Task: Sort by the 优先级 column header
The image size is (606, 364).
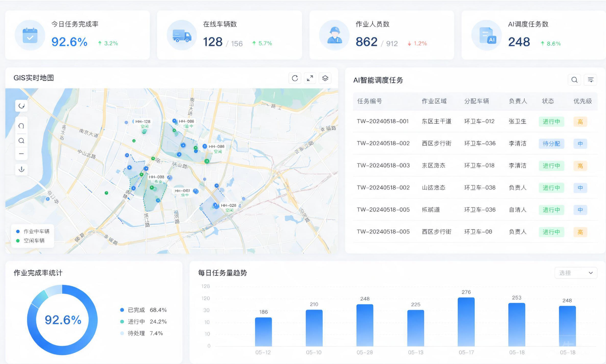Action: [583, 101]
